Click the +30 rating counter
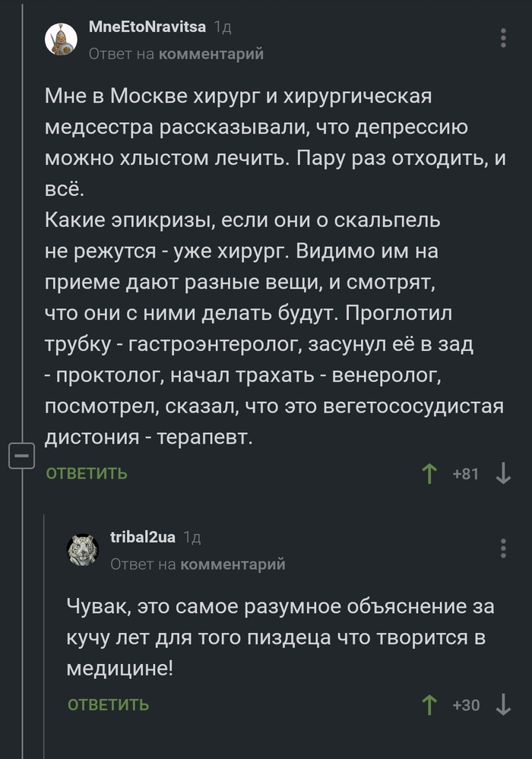532x759 pixels. [465, 705]
